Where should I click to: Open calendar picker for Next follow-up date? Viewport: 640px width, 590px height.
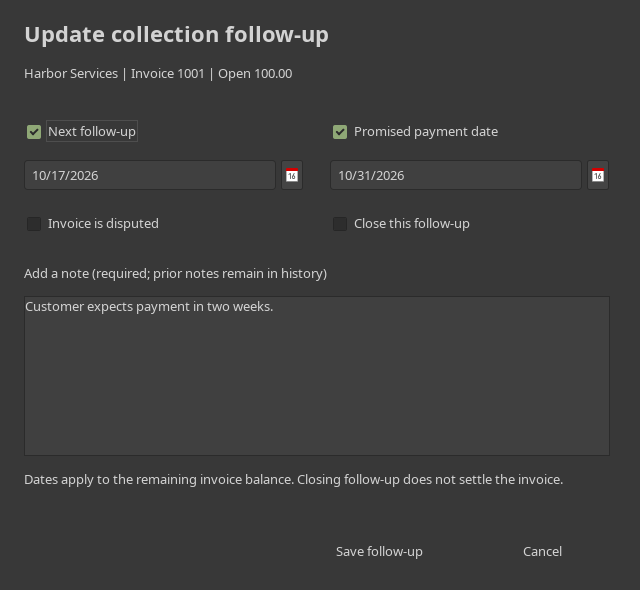coord(292,175)
